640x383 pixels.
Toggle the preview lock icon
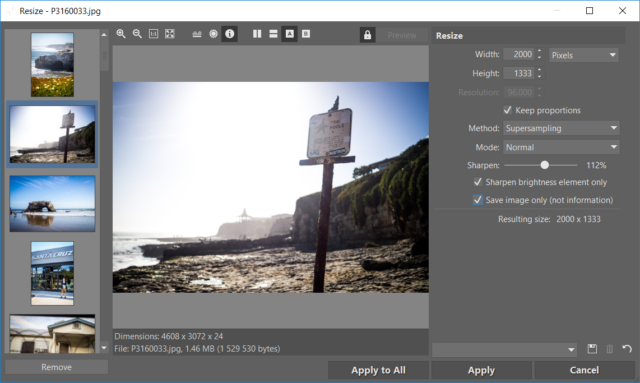[x=367, y=35]
